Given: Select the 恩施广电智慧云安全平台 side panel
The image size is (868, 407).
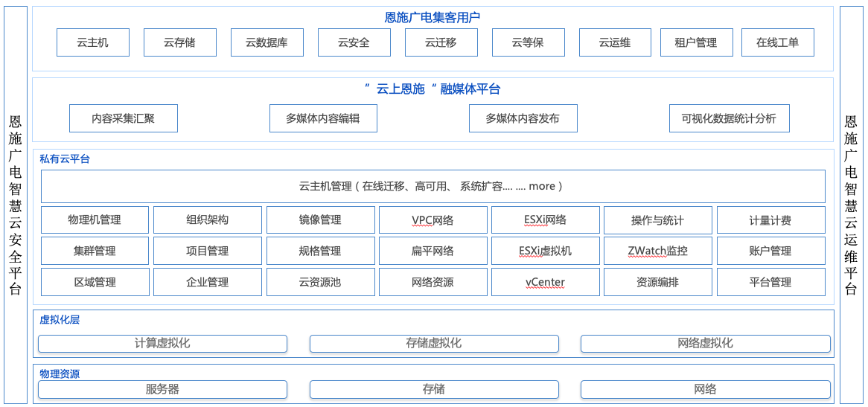Looking at the screenshot, I should tap(16, 205).
